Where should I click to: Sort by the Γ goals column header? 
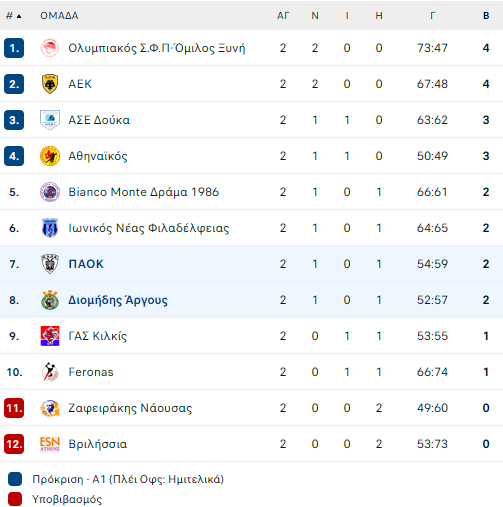tap(432, 16)
